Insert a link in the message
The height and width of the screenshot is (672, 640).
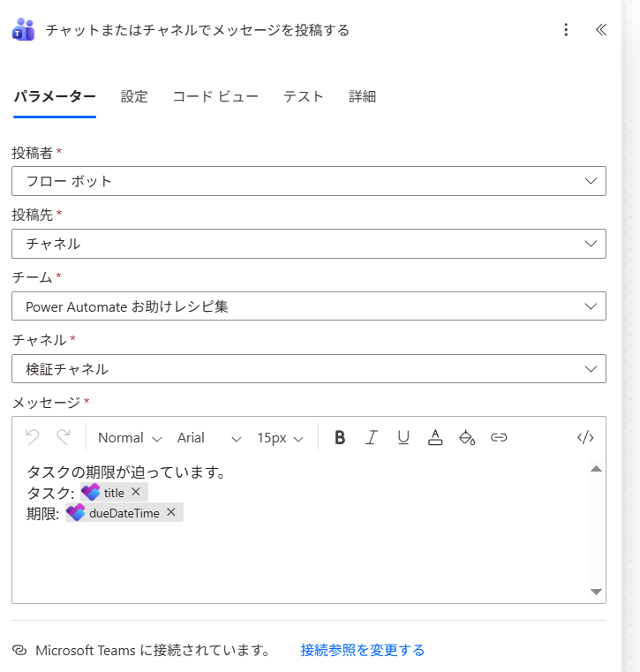tap(499, 438)
